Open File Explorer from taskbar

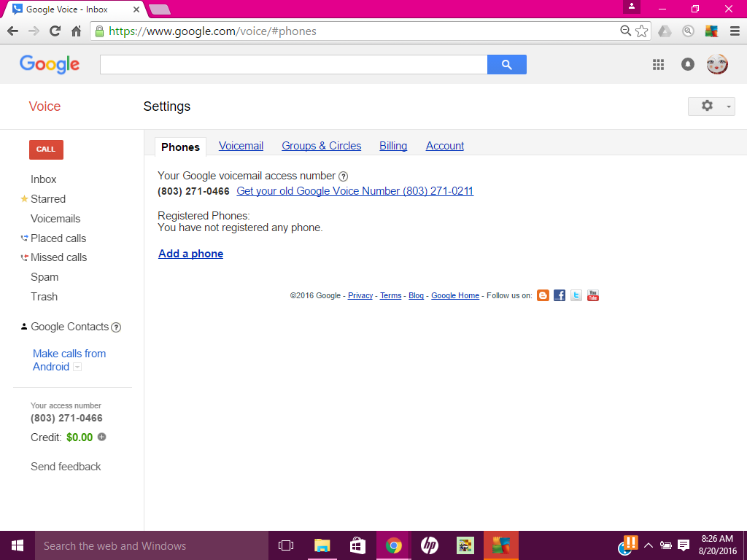click(x=322, y=545)
